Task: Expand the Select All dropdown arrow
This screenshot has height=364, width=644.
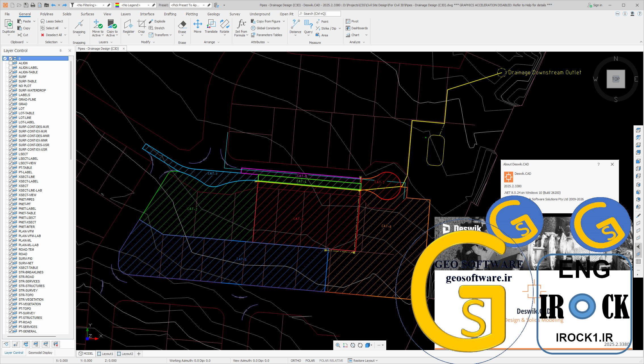Action: (65, 28)
